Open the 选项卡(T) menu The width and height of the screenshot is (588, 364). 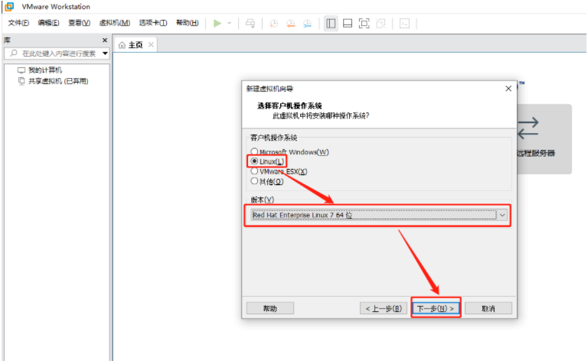coord(153,23)
